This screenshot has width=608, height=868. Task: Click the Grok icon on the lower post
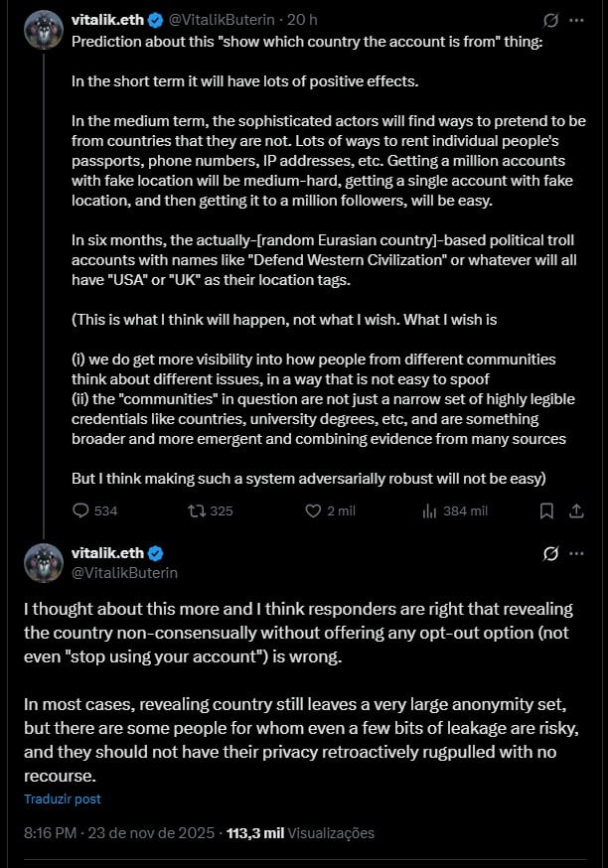click(551, 554)
